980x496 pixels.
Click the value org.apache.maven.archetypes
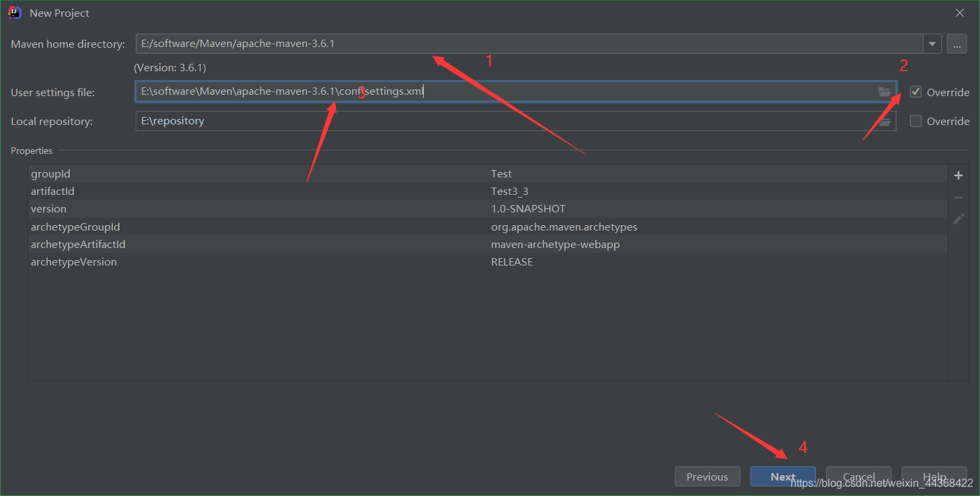[564, 226]
